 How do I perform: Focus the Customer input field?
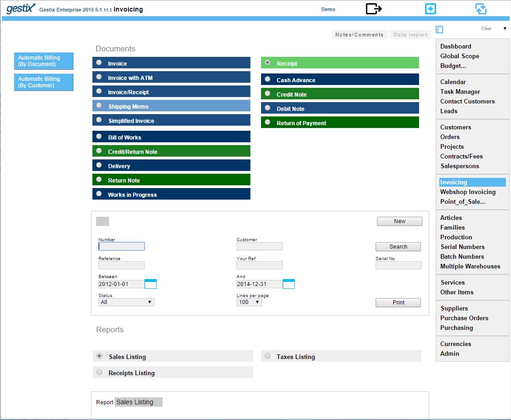259,246
